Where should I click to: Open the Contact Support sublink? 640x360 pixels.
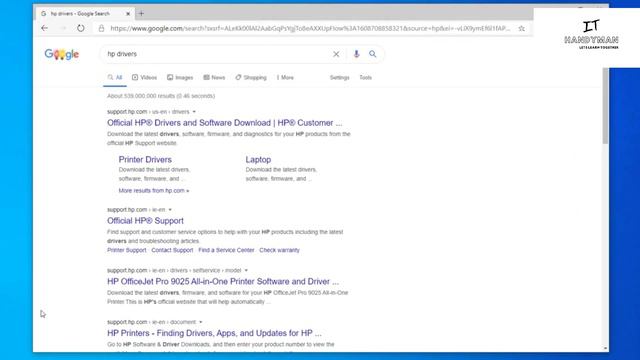coord(172,250)
